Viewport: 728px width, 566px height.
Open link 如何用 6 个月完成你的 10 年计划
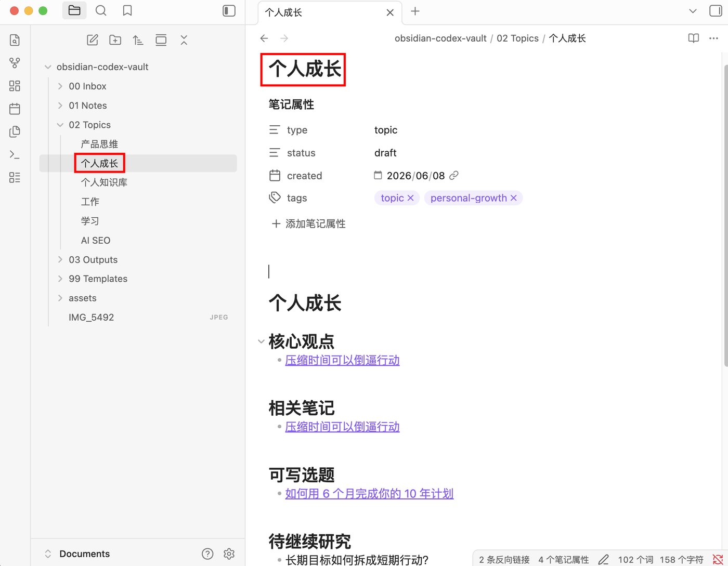click(x=369, y=493)
